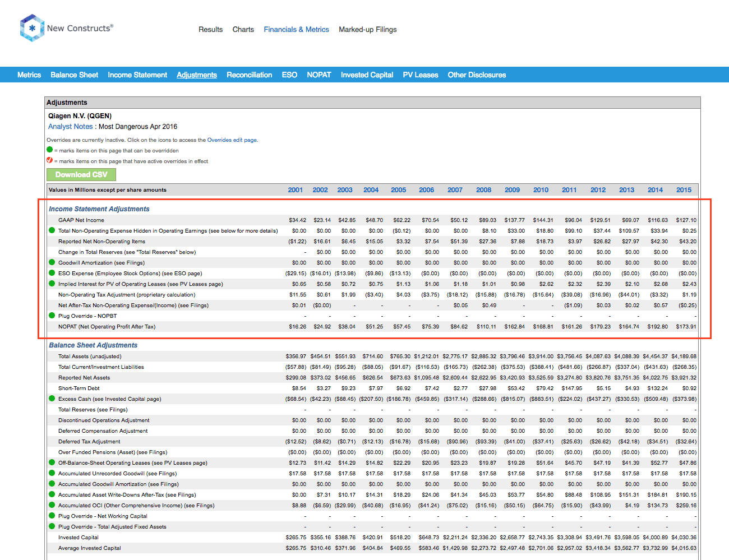Download the adjustments data as CSV
Screen dimensions: 729x560
coord(81,174)
